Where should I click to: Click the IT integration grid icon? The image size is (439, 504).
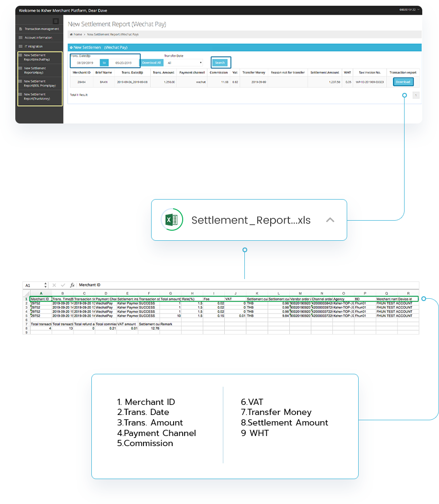coord(21,46)
